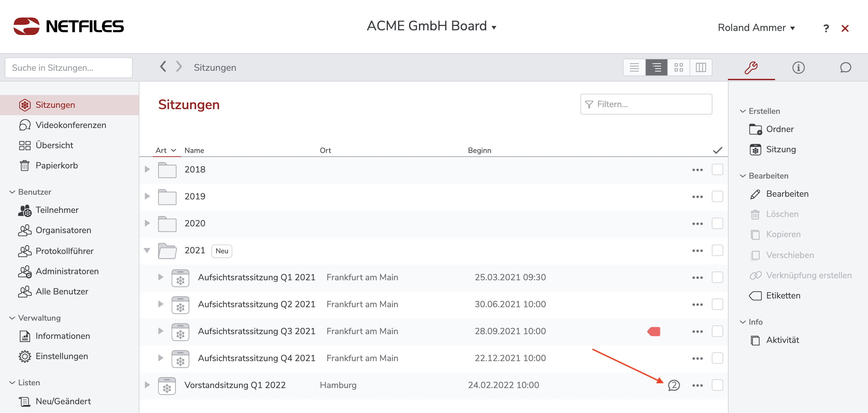Expand the 2019 folder
This screenshot has height=413, width=868.
click(147, 196)
